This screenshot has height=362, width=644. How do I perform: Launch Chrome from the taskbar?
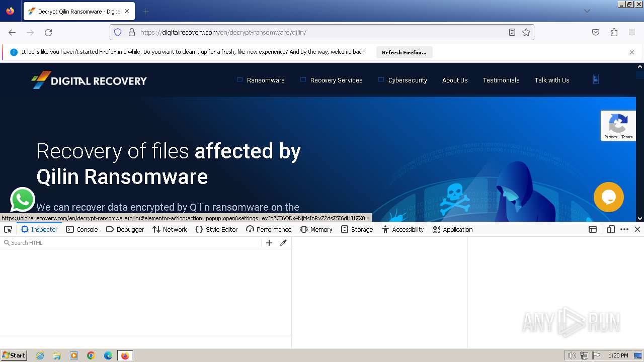tap(91, 355)
